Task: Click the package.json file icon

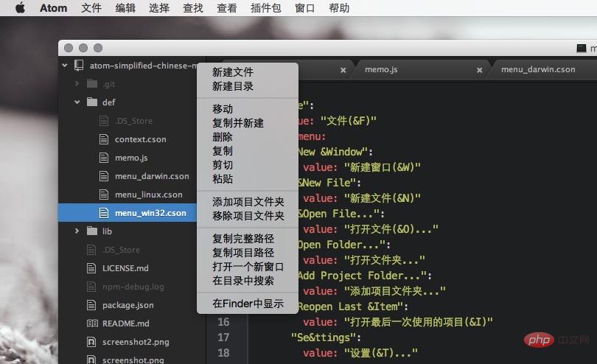Action: click(91, 305)
